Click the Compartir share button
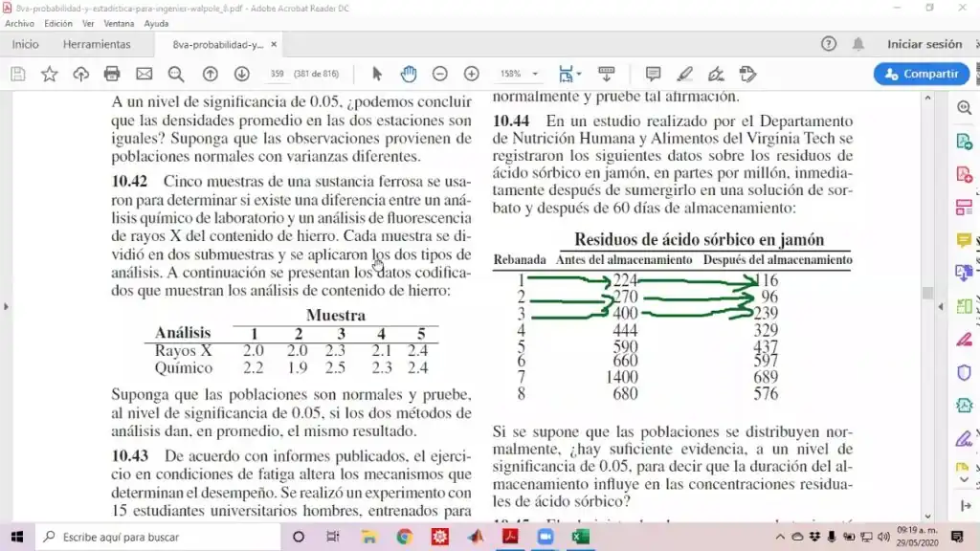The height and width of the screenshot is (551, 980). coord(922,74)
